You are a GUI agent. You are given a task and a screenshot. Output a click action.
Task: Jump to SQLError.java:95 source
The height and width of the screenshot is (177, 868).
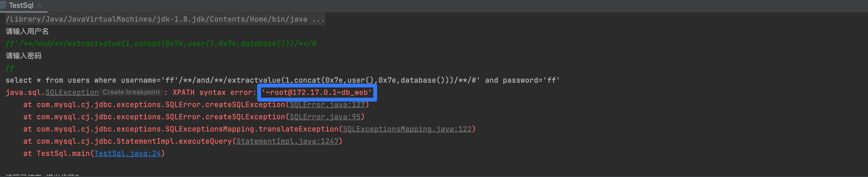(325, 117)
